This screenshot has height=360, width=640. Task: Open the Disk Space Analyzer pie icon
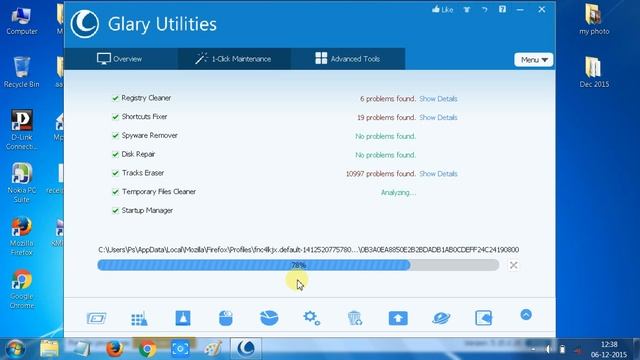[269, 318]
